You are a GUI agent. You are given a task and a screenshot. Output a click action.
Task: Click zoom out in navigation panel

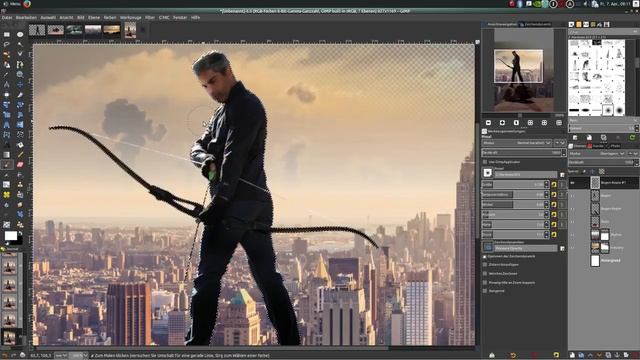[x=488, y=122]
